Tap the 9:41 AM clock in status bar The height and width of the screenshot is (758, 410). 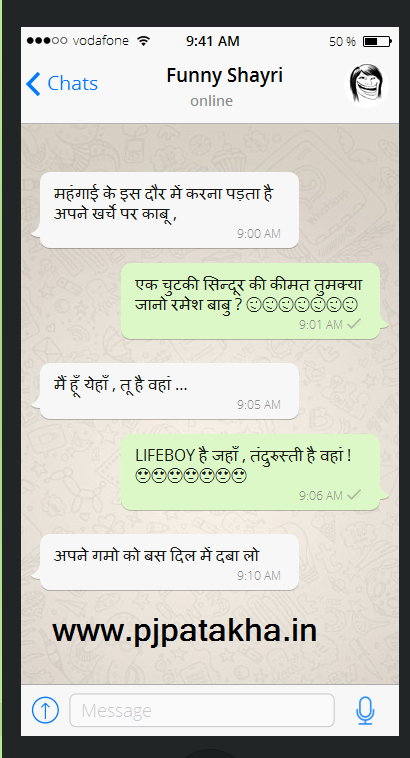click(x=213, y=42)
